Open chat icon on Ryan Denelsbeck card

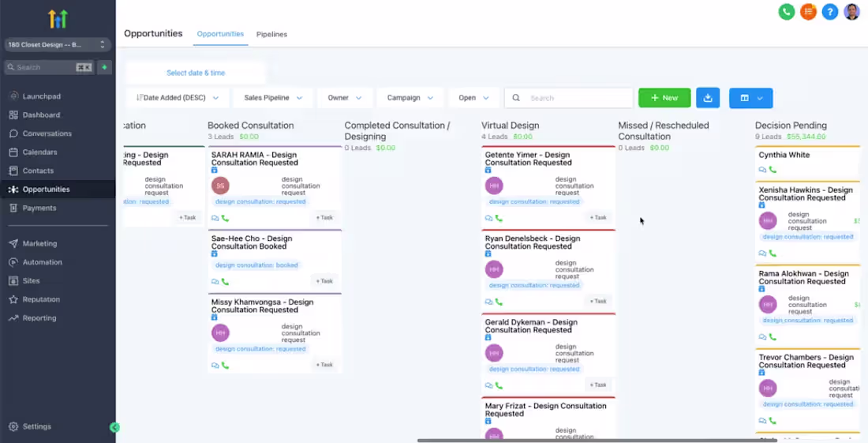pyautogui.click(x=488, y=302)
